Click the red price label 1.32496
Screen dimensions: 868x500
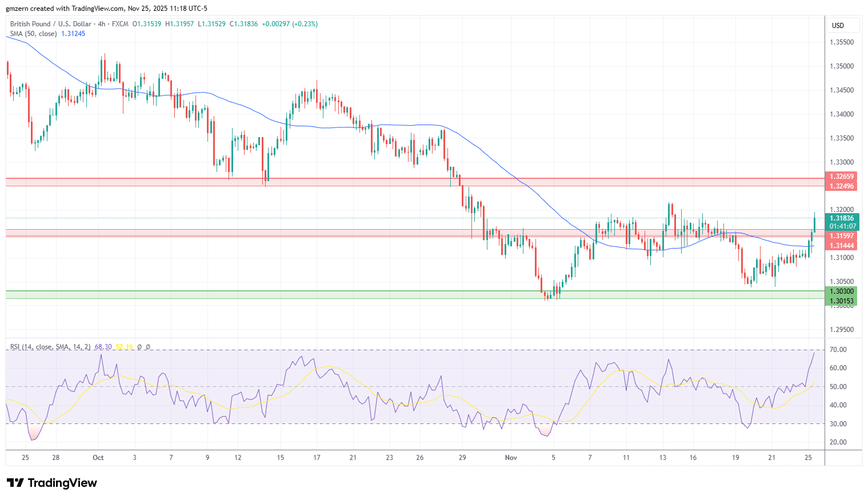click(x=842, y=186)
